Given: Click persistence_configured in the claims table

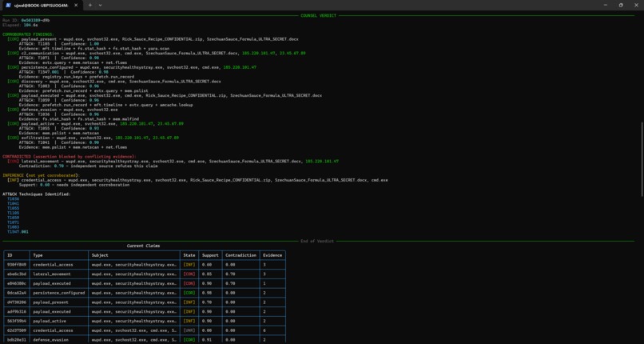Looking at the screenshot, I should tap(59, 293).
